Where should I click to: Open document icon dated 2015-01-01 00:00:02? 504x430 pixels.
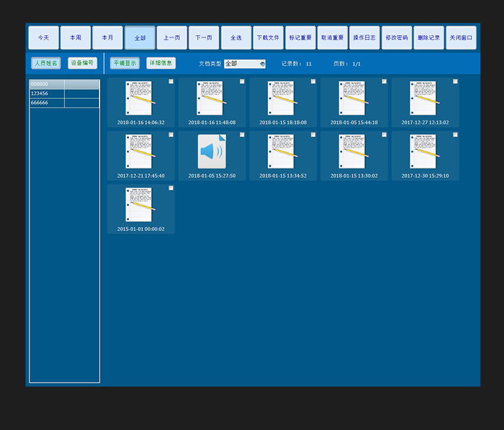point(140,205)
